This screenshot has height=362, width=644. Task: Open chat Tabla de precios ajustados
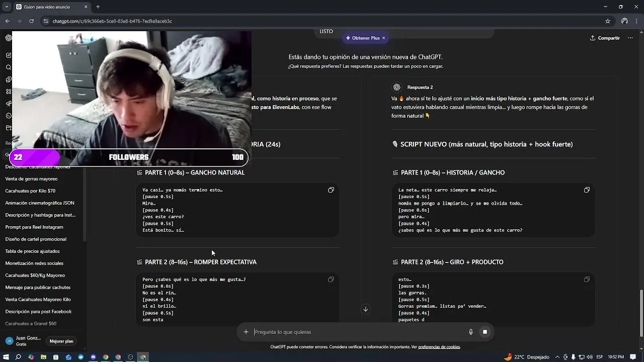(x=32, y=251)
